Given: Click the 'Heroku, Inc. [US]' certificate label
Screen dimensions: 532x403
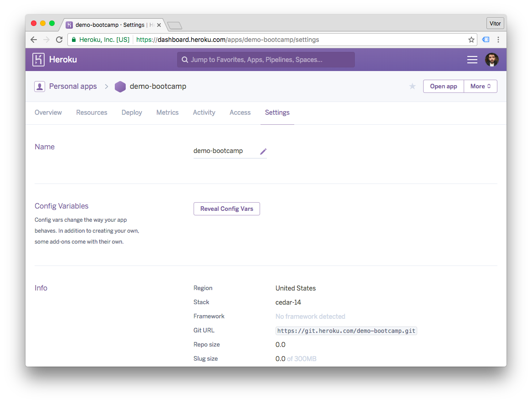Looking at the screenshot, I should (x=104, y=40).
